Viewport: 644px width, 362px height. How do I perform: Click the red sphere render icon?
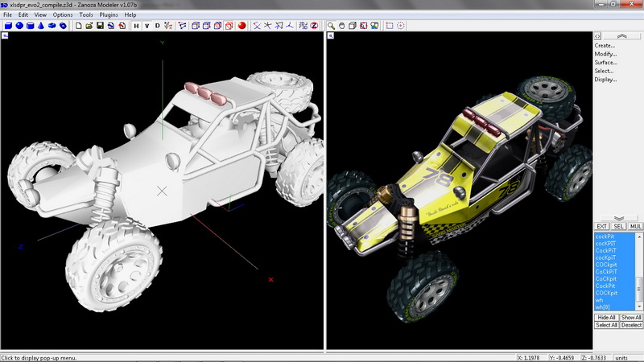241,26
